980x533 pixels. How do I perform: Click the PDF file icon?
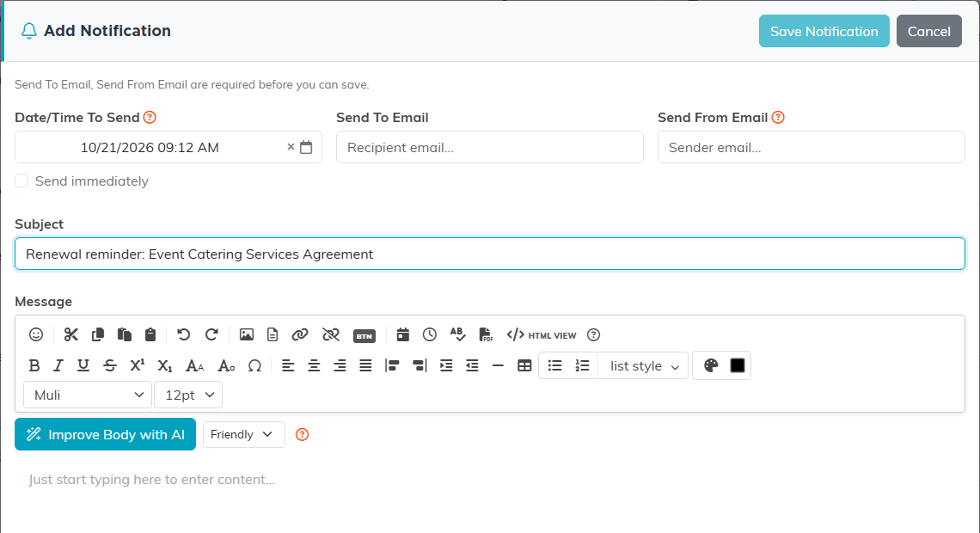click(x=486, y=335)
